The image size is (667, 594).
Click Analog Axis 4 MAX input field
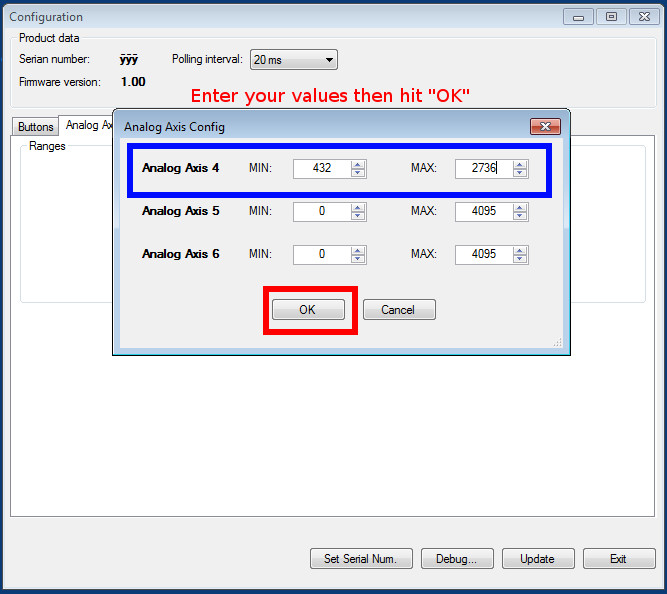(x=484, y=168)
